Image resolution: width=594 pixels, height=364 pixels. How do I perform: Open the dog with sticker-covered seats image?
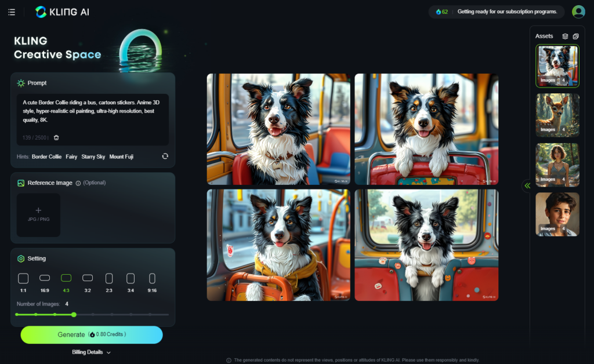pos(426,245)
